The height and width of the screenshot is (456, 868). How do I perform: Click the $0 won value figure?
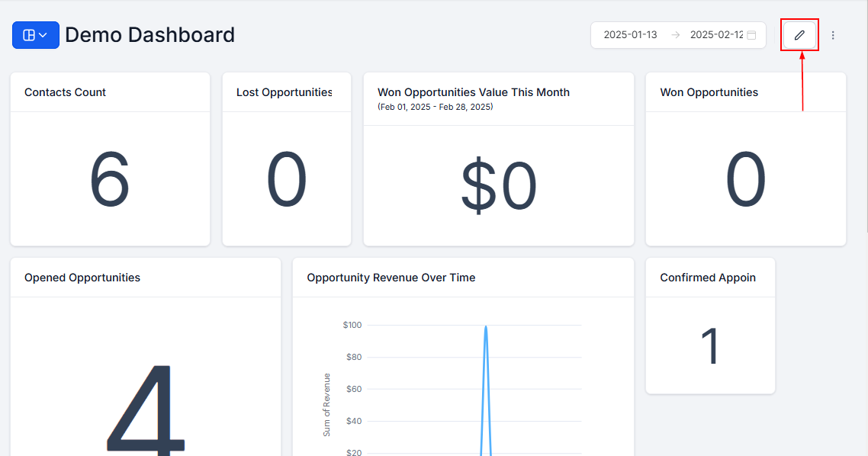click(499, 187)
